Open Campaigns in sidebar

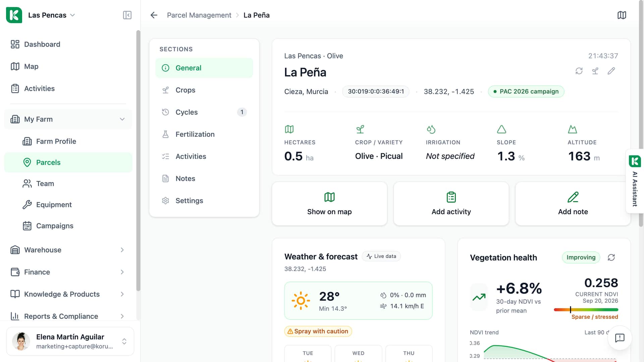tap(68, 226)
